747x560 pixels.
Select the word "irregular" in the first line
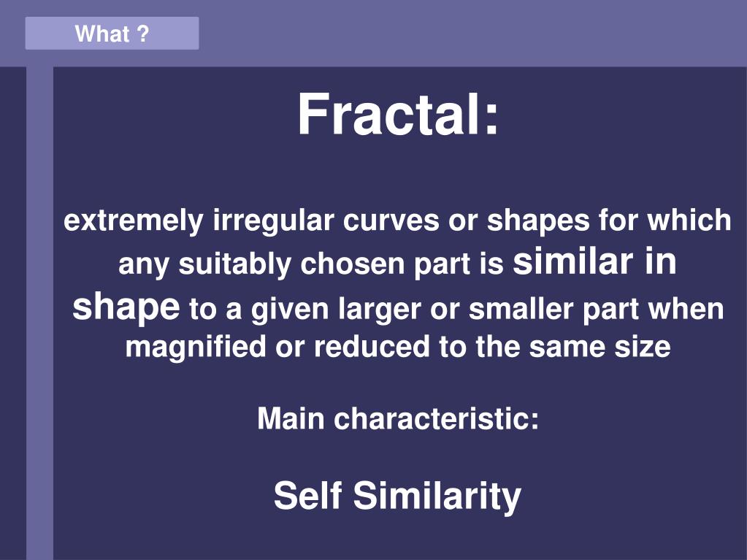[273, 221]
